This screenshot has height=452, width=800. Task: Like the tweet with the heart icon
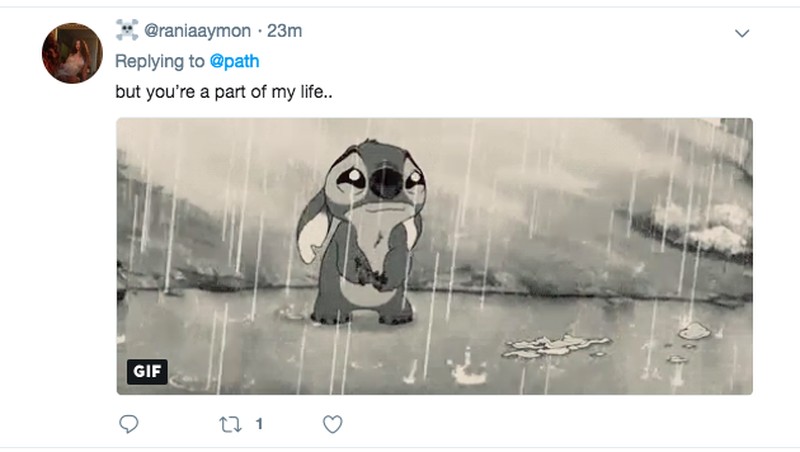(x=333, y=424)
